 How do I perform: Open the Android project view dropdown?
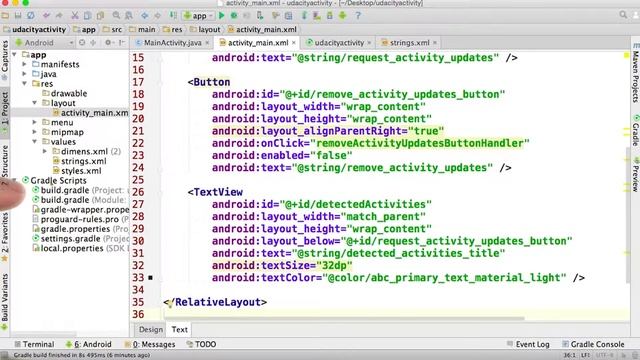pyautogui.click(x=44, y=42)
